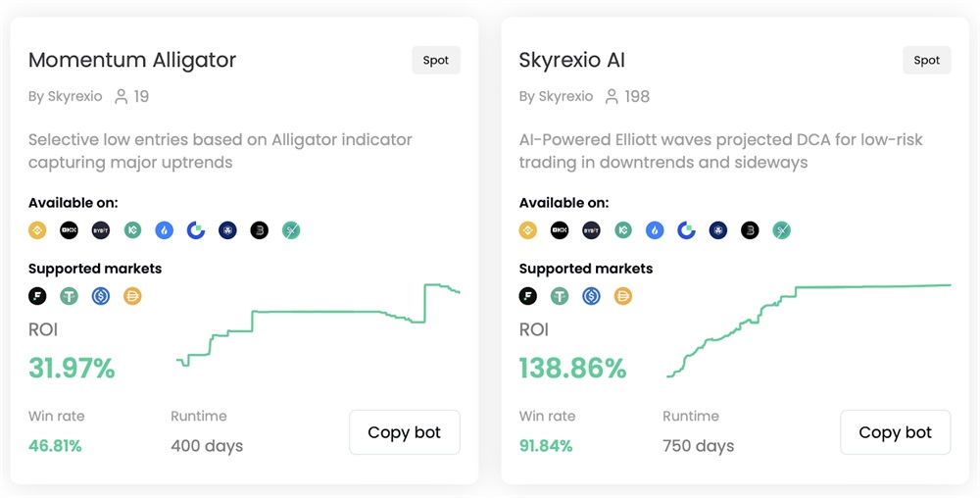The image size is (980, 498).
Task: Click 'Supported markets' label in Momentum Alligator card
Action: (95, 269)
